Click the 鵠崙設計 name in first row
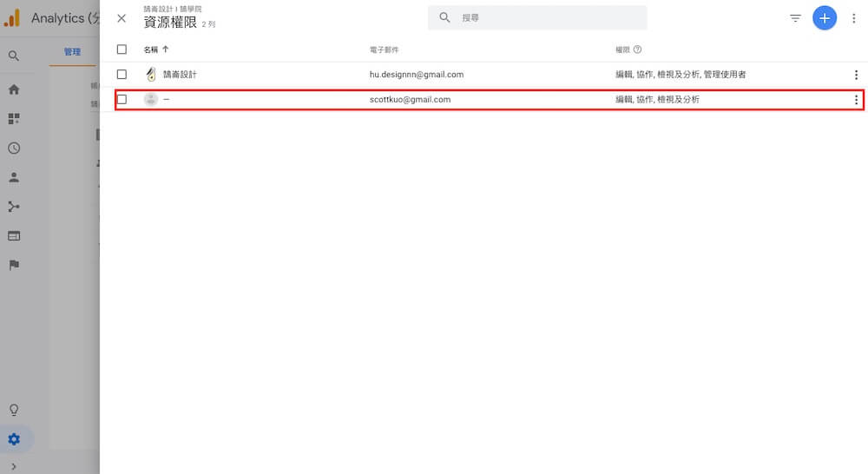 tap(180, 74)
